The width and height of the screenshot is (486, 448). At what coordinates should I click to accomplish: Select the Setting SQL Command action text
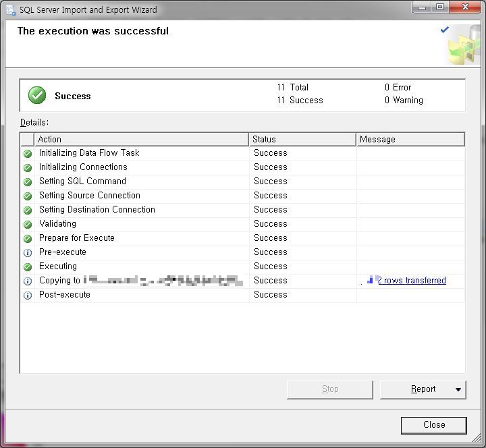click(82, 181)
